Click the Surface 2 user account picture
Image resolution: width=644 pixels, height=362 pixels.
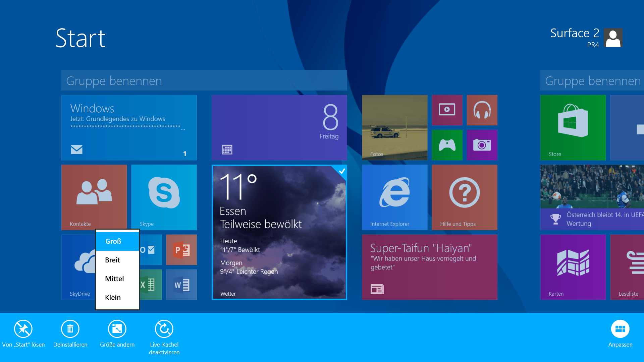tap(613, 38)
